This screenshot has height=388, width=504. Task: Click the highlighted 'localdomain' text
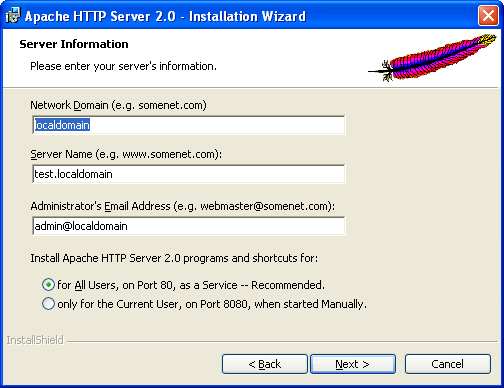click(62, 125)
